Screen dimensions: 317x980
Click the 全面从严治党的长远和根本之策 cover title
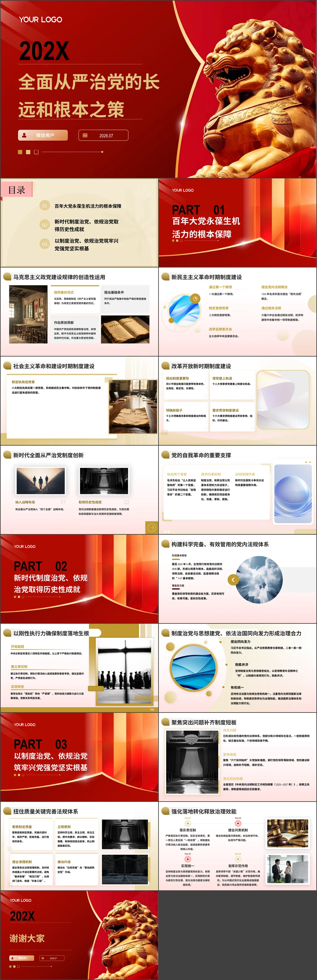click(89, 96)
